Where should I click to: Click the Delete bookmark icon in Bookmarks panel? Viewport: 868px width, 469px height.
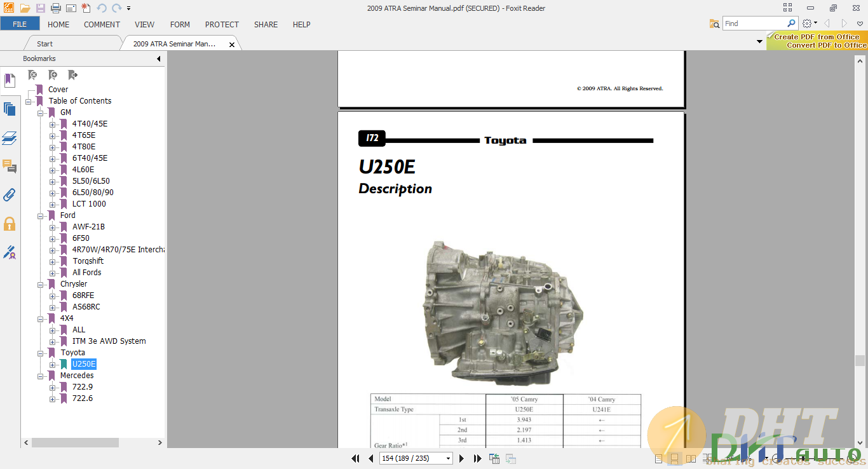pyautogui.click(x=32, y=75)
